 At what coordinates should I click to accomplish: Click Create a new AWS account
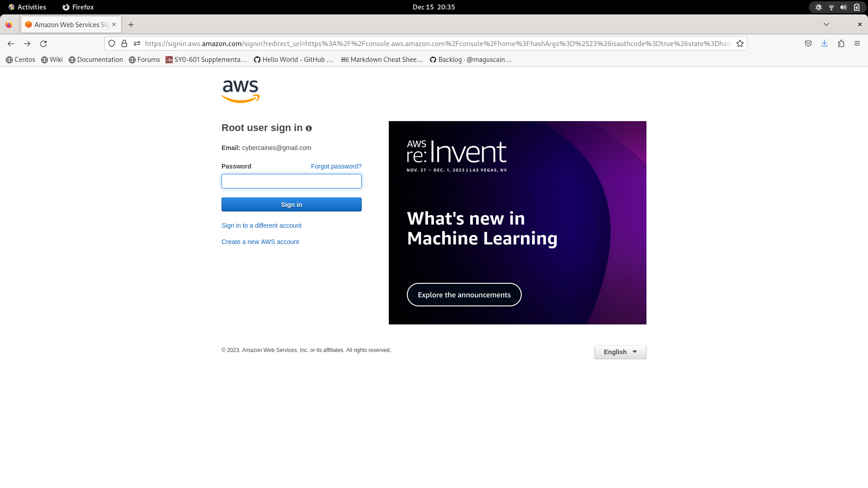click(x=260, y=242)
